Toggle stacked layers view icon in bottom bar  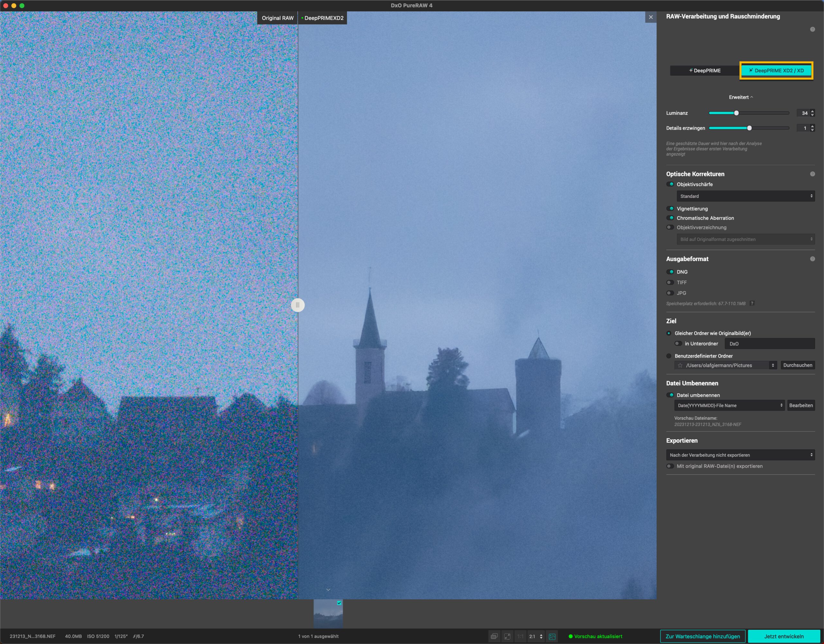point(494,637)
